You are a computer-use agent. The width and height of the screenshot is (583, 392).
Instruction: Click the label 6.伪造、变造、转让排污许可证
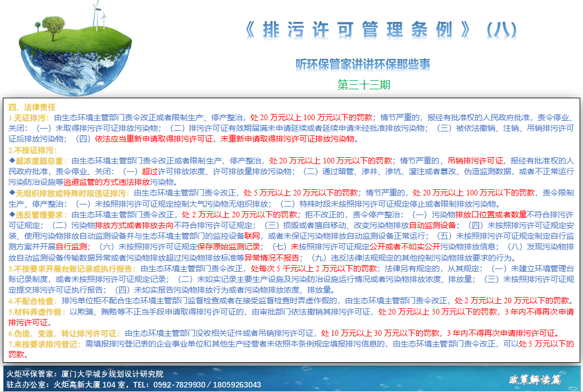pos(63,333)
